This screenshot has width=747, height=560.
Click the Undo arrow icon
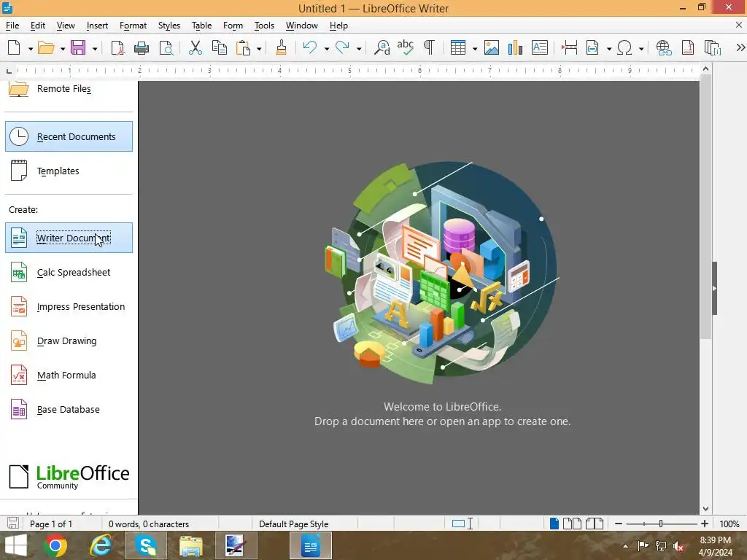(x=310, y=47)
